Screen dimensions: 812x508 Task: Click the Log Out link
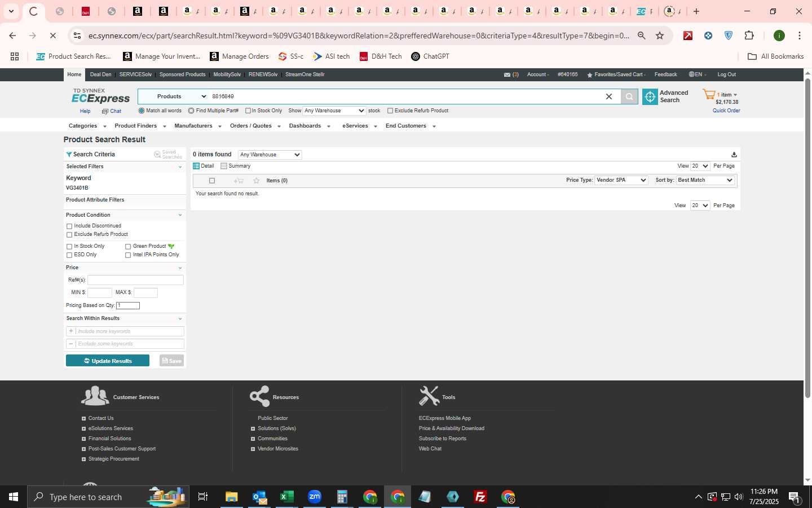coord(726,75)
